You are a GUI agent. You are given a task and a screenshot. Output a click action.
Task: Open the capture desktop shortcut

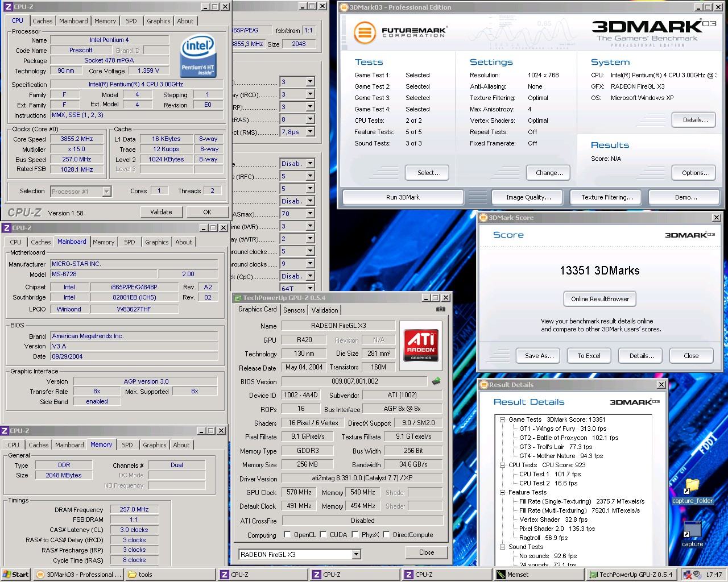tap(692, 534)
